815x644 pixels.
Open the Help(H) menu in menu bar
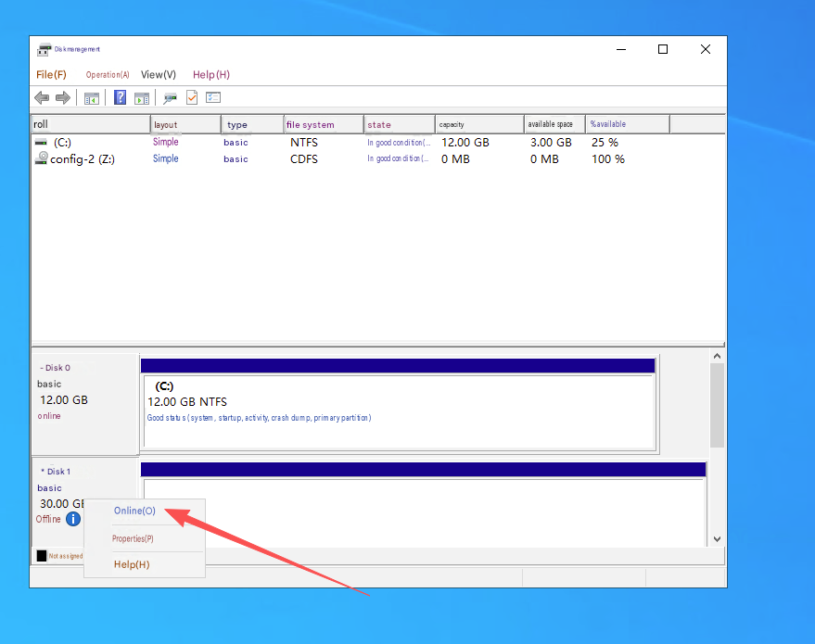[x=211, y=75]
